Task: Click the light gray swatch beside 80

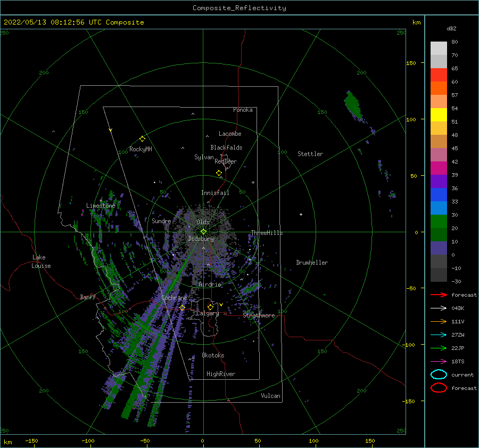Action: (x=439, y=48)
